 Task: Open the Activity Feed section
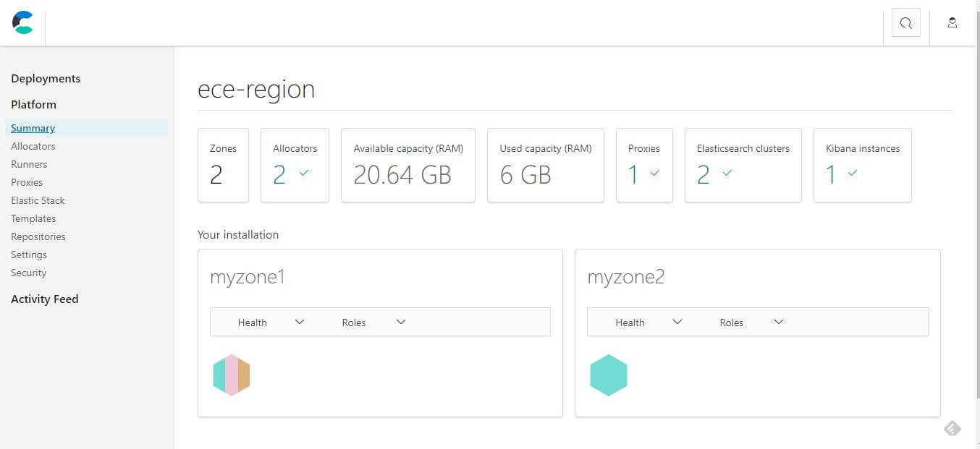coord(44,299)
